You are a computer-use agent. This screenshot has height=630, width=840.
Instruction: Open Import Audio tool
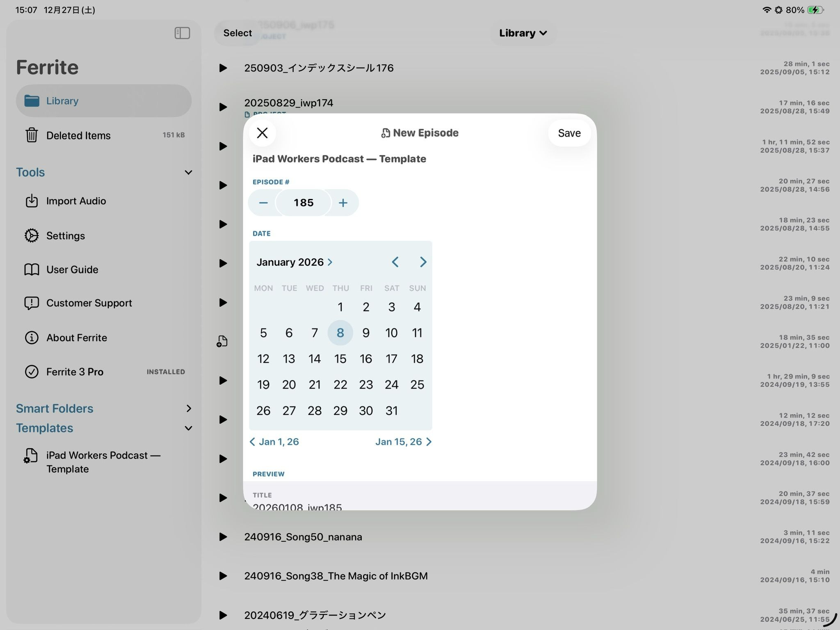tap(76, 201)
